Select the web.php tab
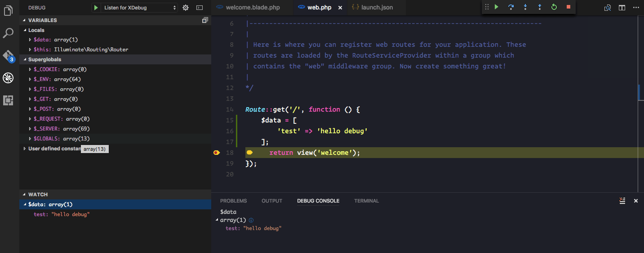 coord(319,8)
